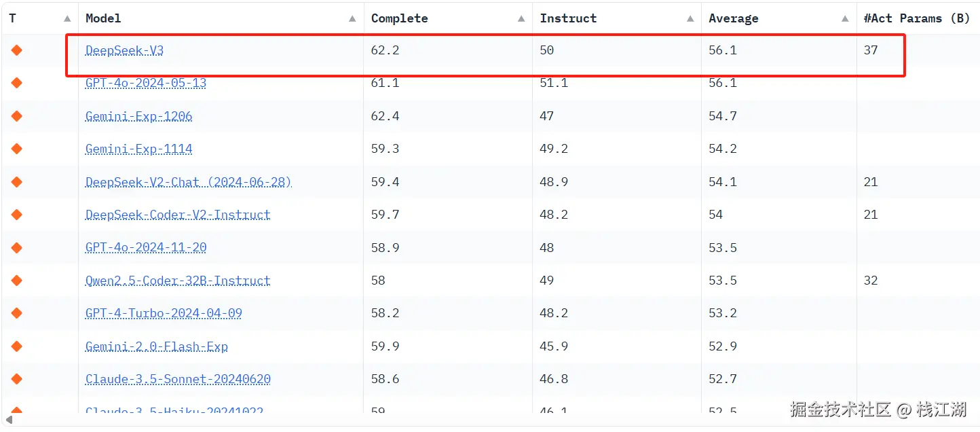Click the Model column header label
The height and width of the screenshot is (432, 980).
[103, 18]
